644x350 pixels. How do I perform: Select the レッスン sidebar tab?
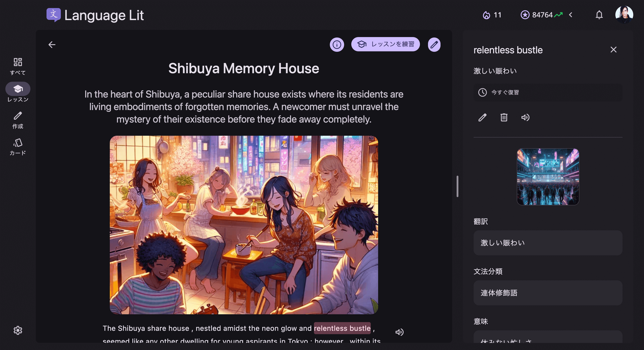pyautogui.click(x=18, y=92)
